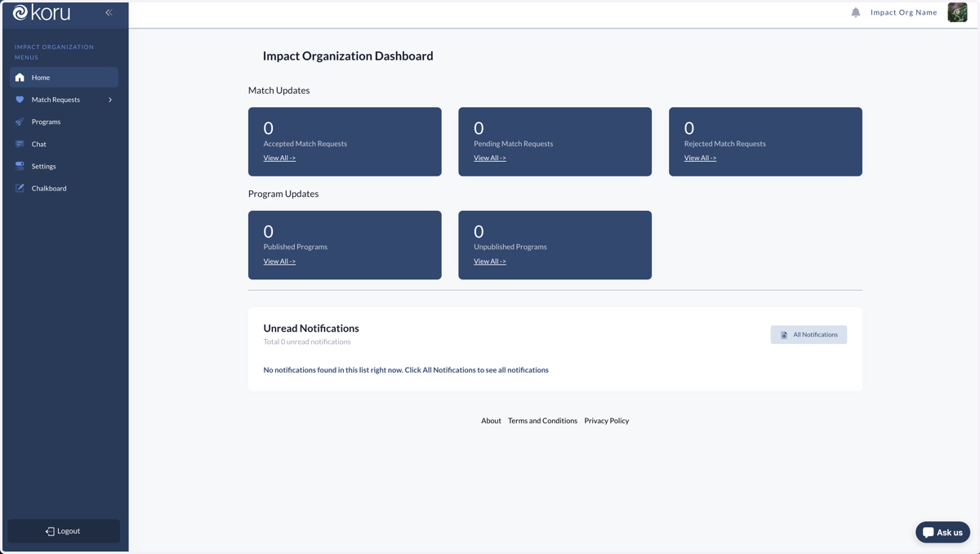Click the Pending Match Requests card
Screen dimensions: 980x554
tap(555, 141)
